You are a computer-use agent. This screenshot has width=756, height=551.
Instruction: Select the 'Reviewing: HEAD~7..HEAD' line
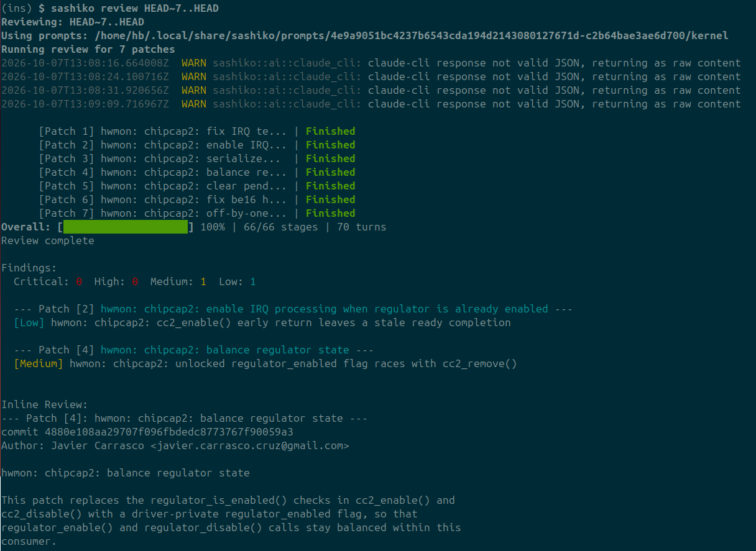(x=73, y=22)
